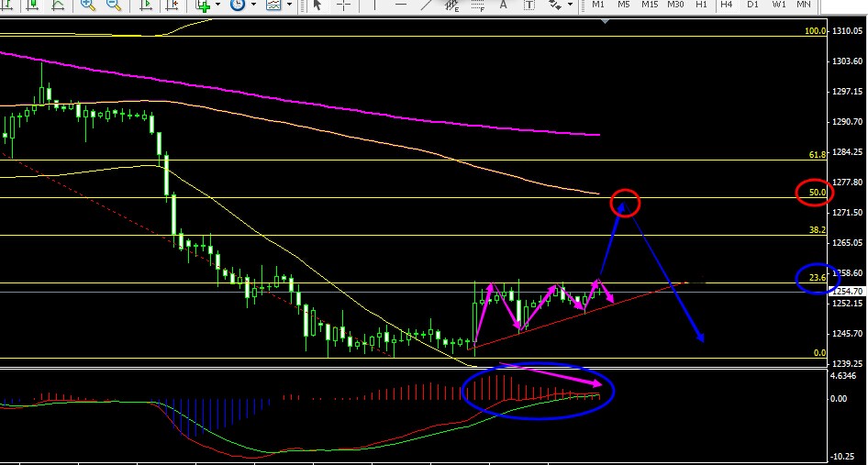The image size is (868, 465).
Task: Click the 1271.50 price scale value
Action: coord(848,213)
